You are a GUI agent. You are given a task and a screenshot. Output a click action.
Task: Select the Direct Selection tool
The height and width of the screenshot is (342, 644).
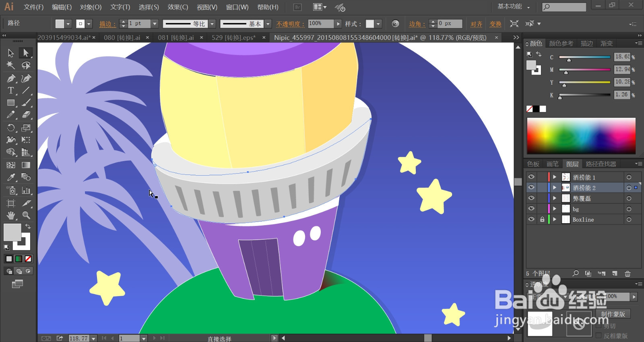point(26,53)
